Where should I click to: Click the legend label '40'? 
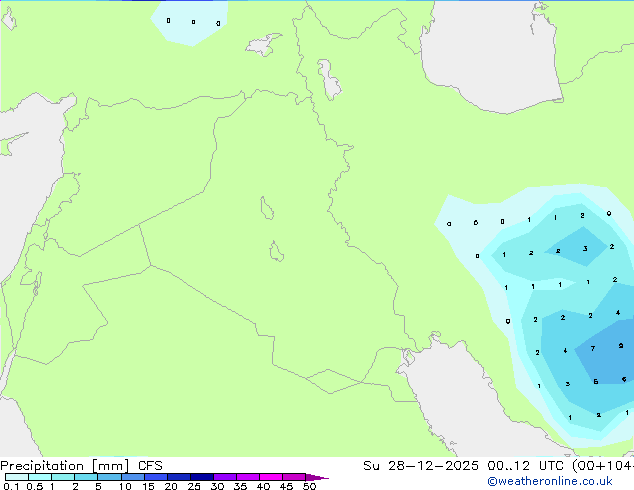point(263,486)
